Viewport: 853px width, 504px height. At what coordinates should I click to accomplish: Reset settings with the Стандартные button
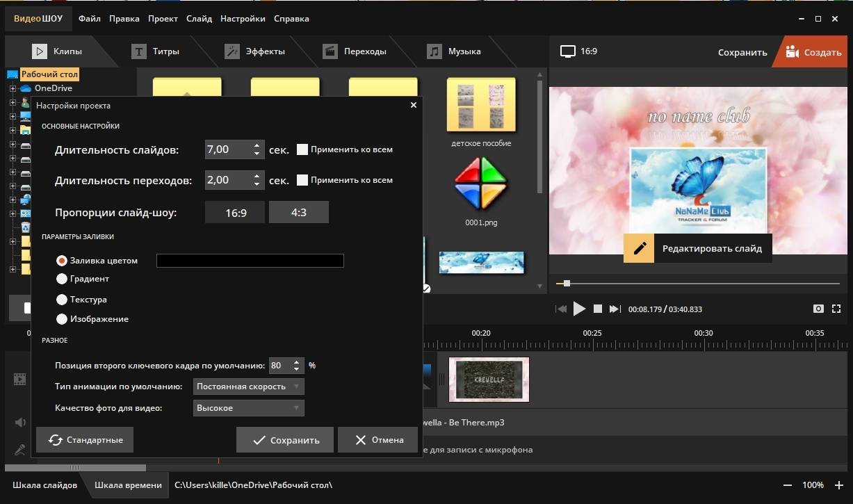pos(85,440)
